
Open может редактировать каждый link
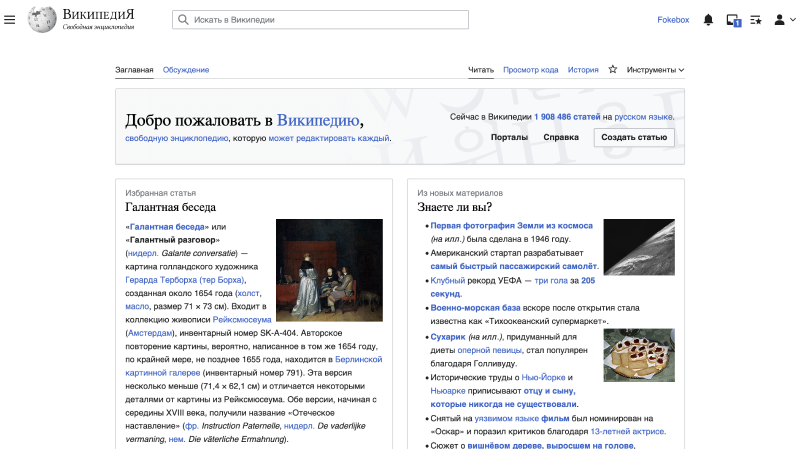pyautogui.click(x=329, y=138)
